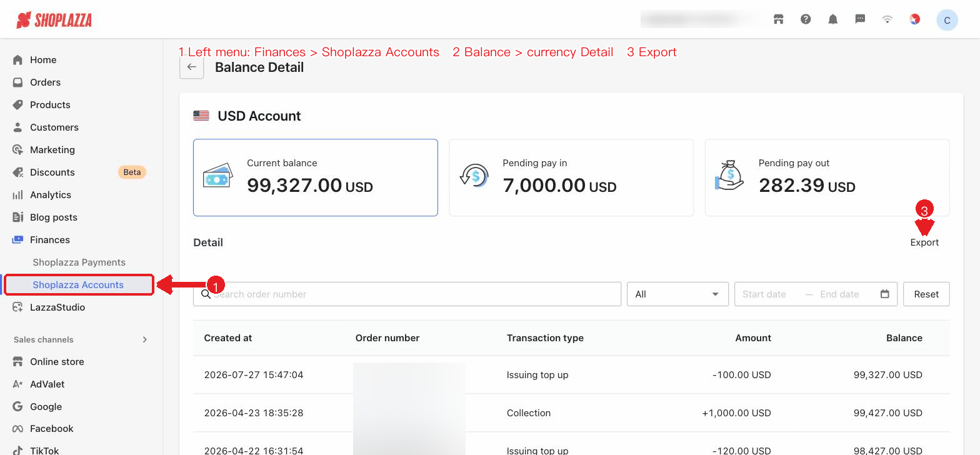Click the Balance column header
The width and height of the screenshot is (980, 455).
coord(904,338)
